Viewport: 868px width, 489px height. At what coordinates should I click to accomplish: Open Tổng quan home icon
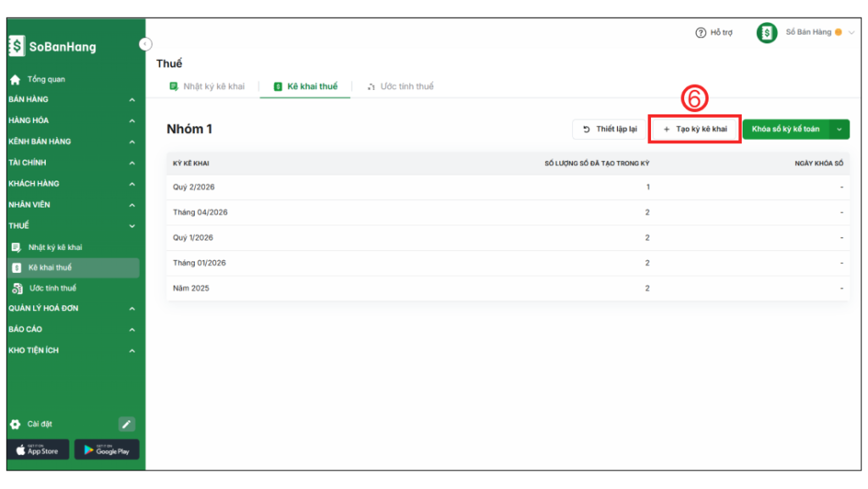(14, 80)
